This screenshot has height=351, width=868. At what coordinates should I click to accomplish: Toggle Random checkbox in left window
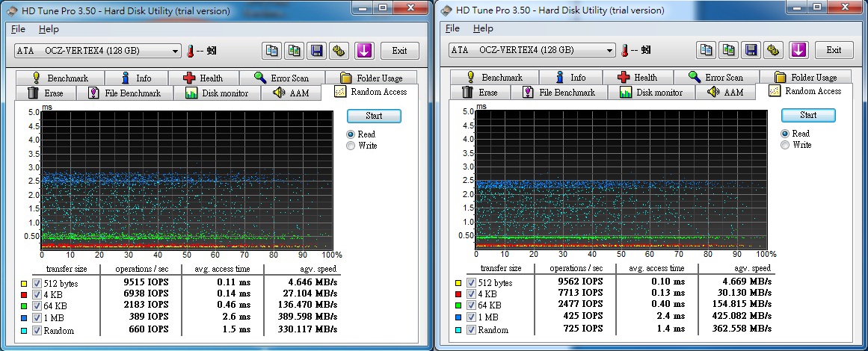37,331
